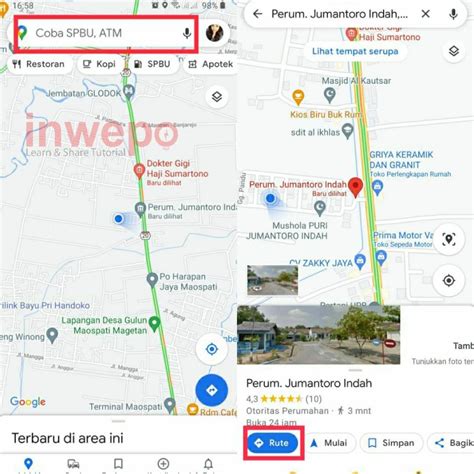Tap the Coba SPBU, ATM search field
The height and width of the screenshot is (474, 474).
[x=106, y=33]
